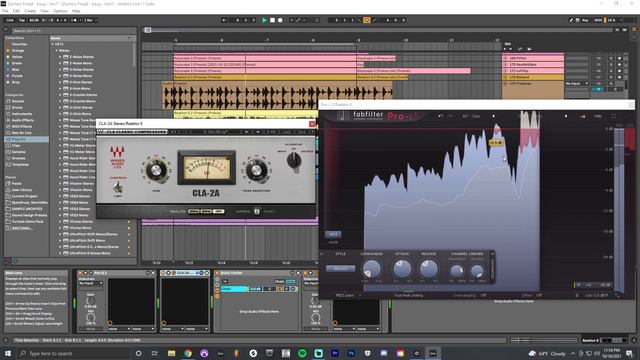Open the Create menu
Viewport: 640px width, 360px height.
30,11
